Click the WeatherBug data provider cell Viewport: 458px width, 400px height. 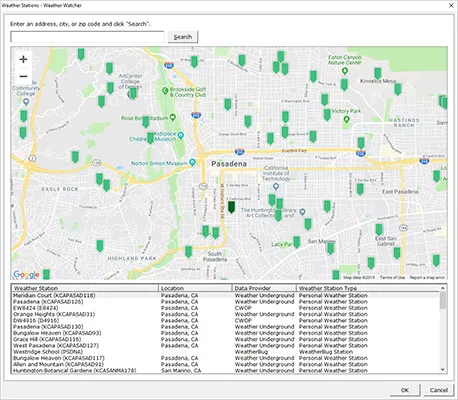tap(251, 352)
